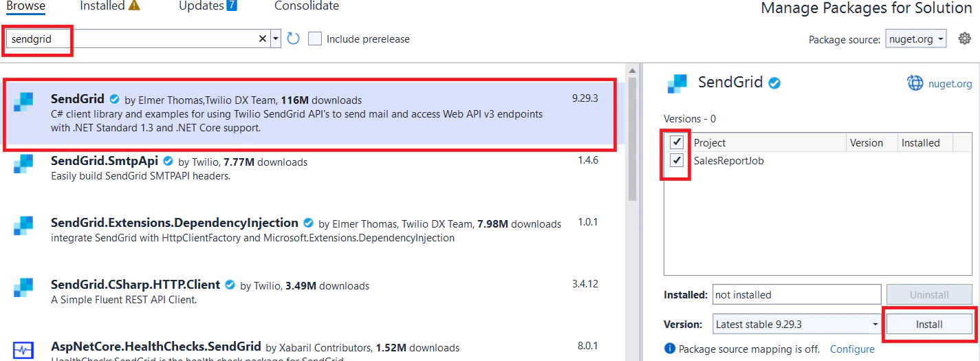Click the disabled Uninstall button

[x=929, y=294]
